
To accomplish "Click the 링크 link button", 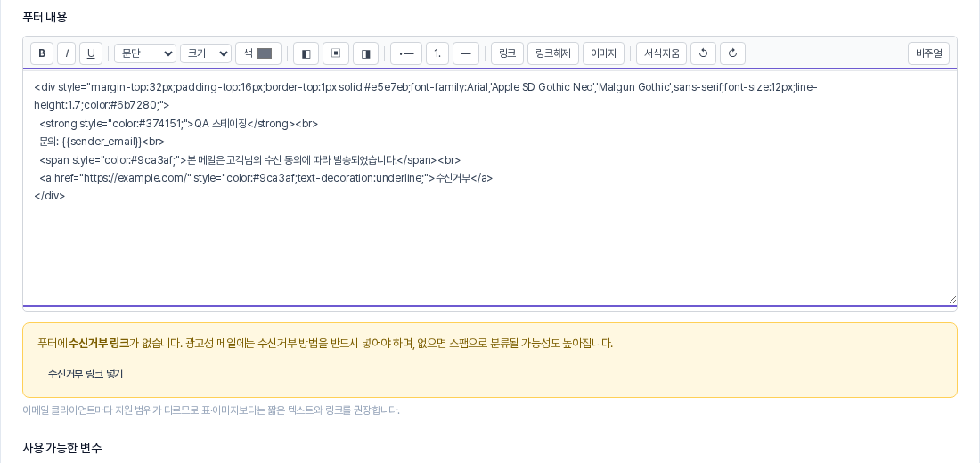I will point(508,53).
